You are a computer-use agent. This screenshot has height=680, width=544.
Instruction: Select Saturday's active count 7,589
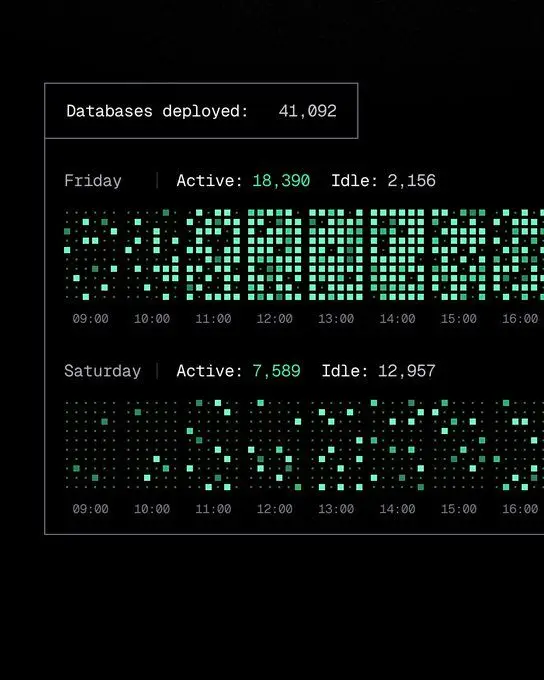[276, 371]
